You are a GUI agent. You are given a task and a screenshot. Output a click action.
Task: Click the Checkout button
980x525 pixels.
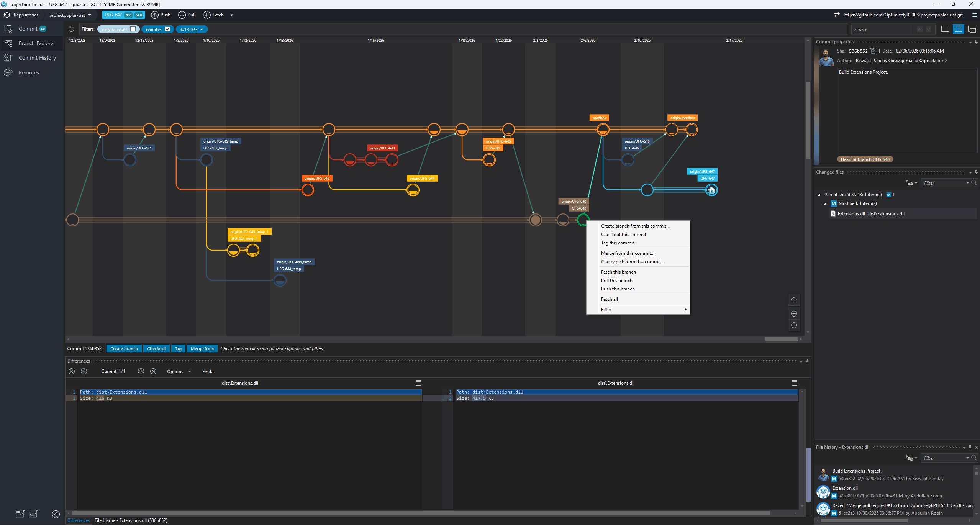(156, 348)
